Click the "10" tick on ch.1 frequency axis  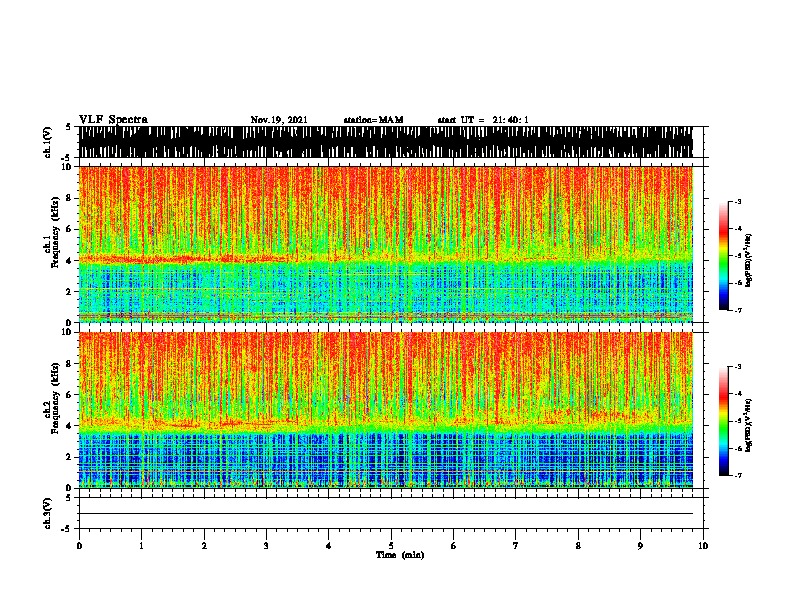click(69, 167)
